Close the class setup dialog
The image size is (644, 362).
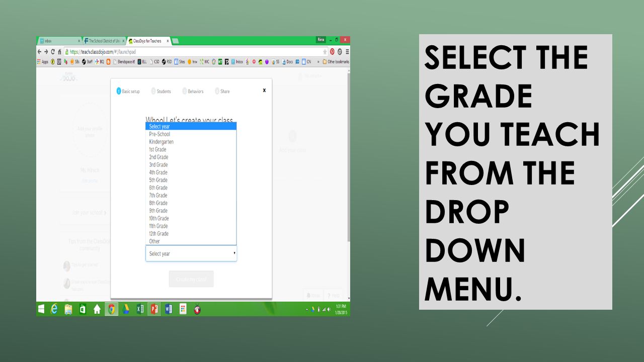pyautogui.click(x=264, y=90)
